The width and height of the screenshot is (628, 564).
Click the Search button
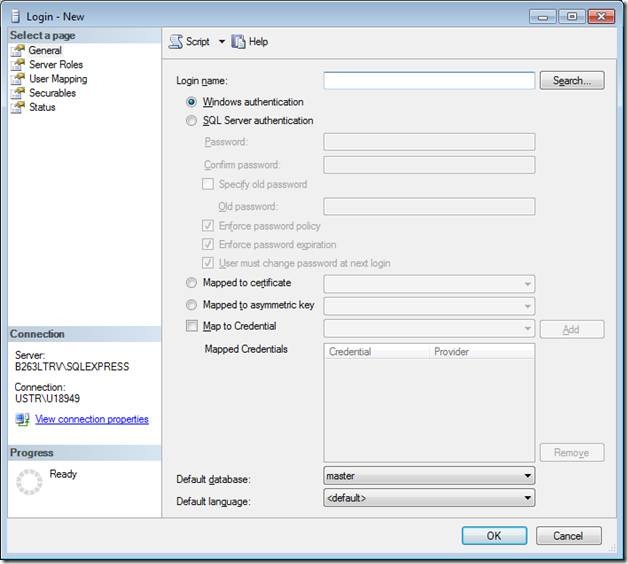tap(571, 81)
